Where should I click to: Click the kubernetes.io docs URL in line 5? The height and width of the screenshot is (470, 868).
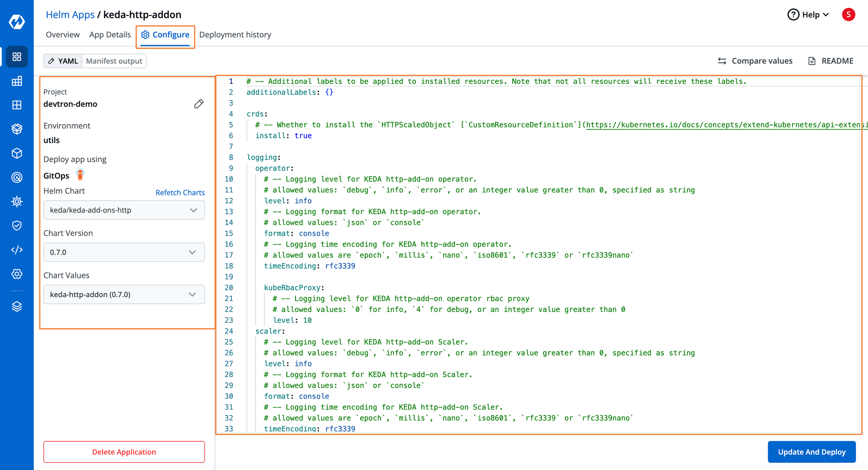click(727, 125)
